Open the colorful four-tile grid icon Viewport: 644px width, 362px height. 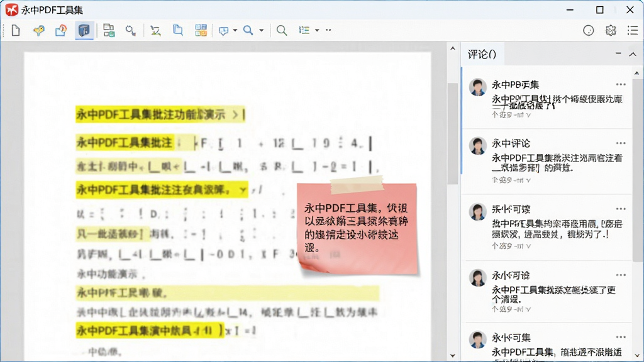[x=201, y=30]
